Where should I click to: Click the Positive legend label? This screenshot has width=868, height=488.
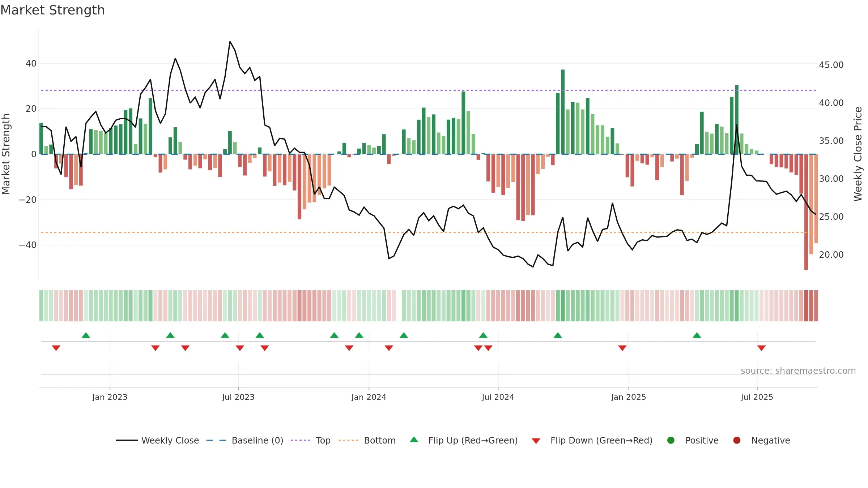tap(702, 440)
